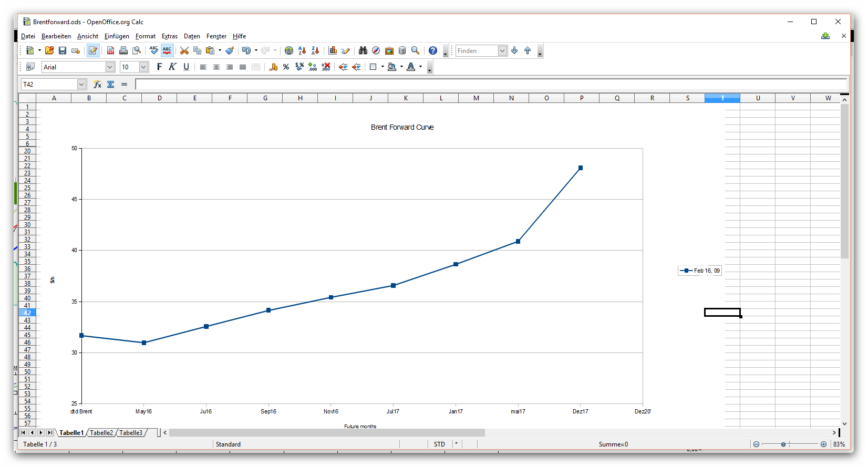
Task: Sort ascending with the A-Z icon
Action: point(302,50)
